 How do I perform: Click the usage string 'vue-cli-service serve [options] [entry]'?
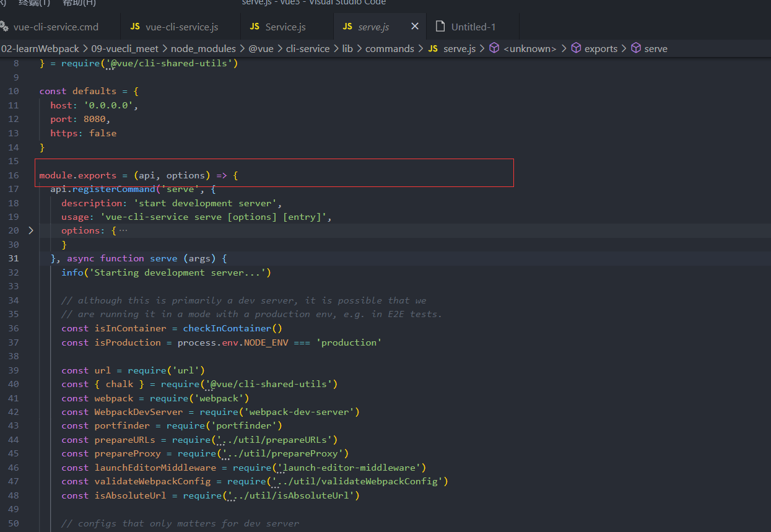coord(214,217)
